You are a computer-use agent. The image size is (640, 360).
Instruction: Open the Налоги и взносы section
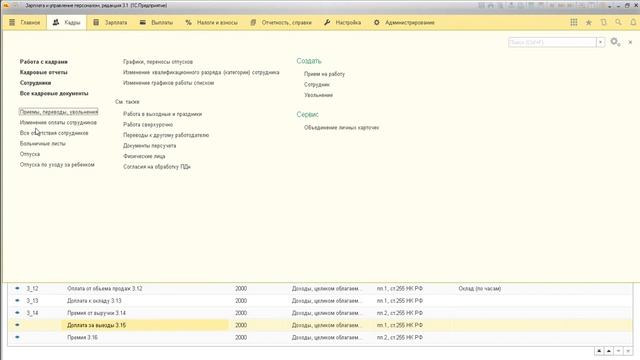(x=211, y=22)
